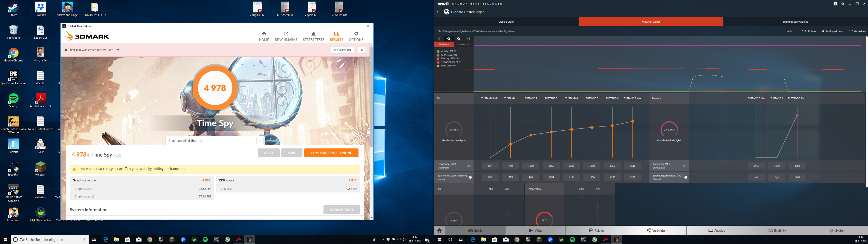Screen dimensions: 868x244
Task: Open the Spotify desktop shortcut
Action: [x=14, y=101]
